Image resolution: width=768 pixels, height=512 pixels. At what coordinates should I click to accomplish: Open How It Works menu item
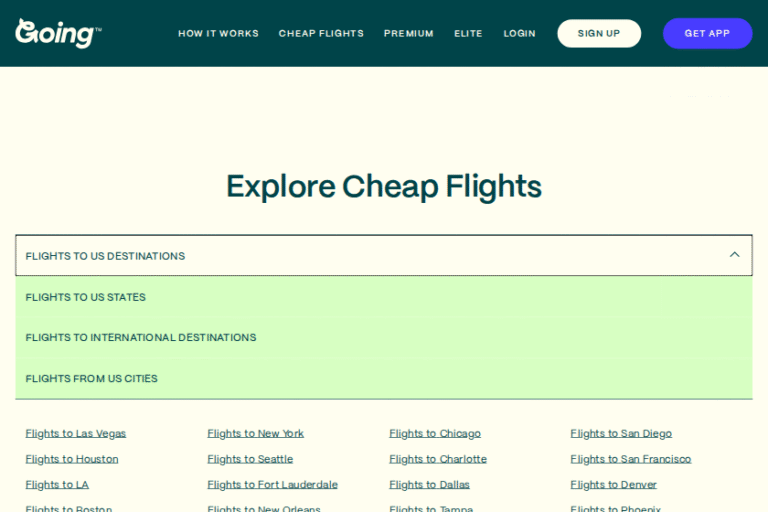point(218,34)
